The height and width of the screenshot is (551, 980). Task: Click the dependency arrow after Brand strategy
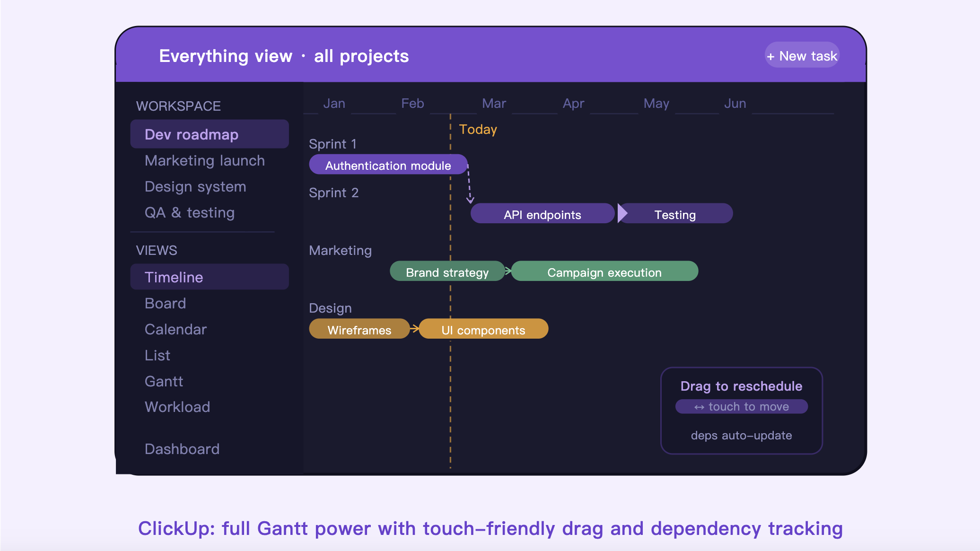point(508,271)
